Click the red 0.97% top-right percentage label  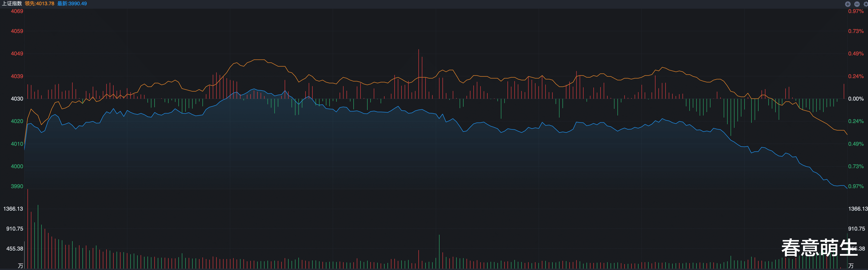856,11
